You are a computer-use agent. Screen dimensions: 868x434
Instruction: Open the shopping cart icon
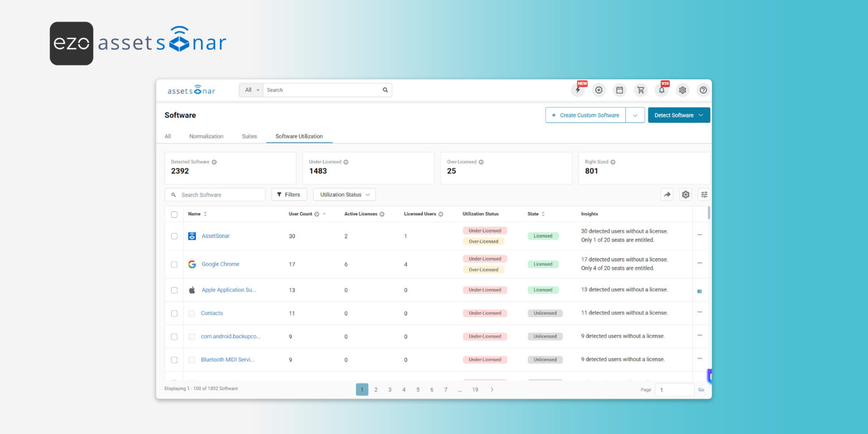click(641, 90)
